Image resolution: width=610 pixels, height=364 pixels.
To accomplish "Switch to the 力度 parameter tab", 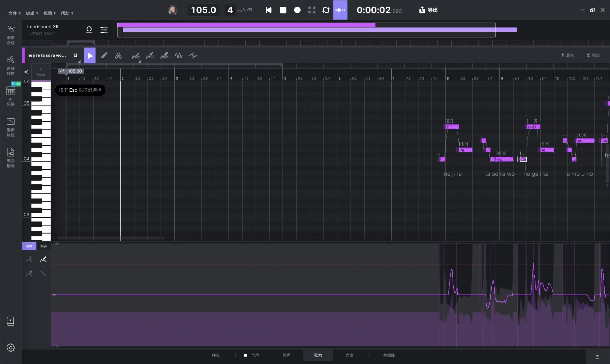I will tap(349, 355).
